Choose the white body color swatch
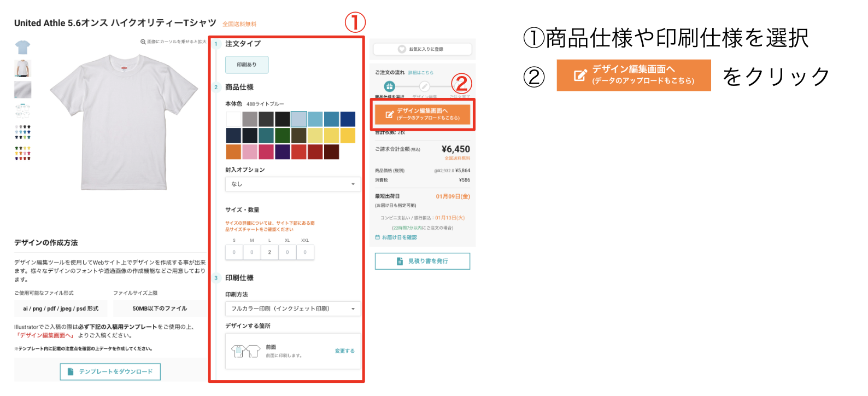Viewport: 868px width, 396px height. [x=233, y=119]
